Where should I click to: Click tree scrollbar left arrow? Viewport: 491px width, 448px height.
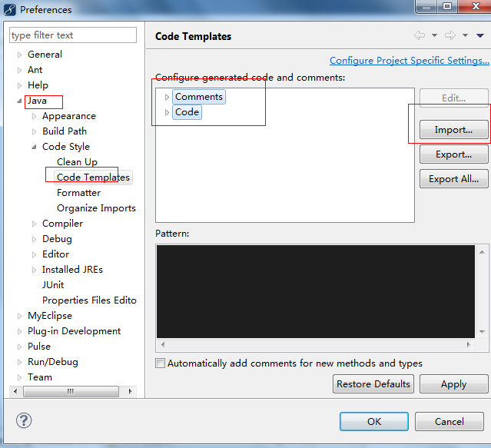pos(15,391)
